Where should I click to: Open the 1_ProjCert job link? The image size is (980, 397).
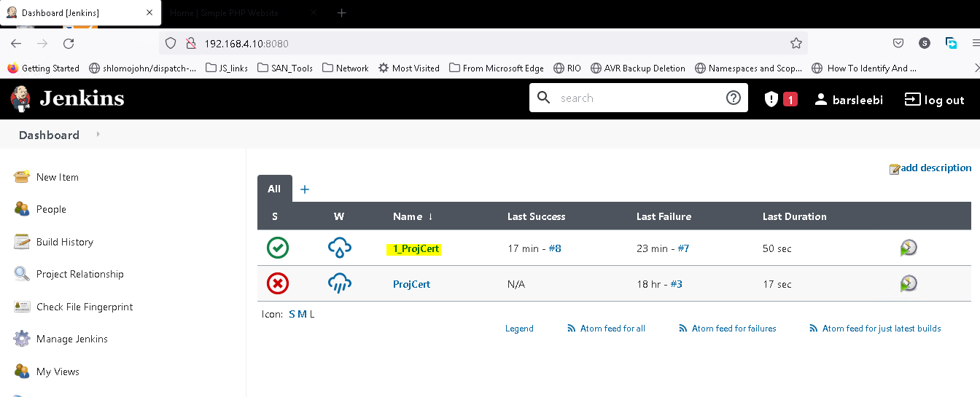416,248
